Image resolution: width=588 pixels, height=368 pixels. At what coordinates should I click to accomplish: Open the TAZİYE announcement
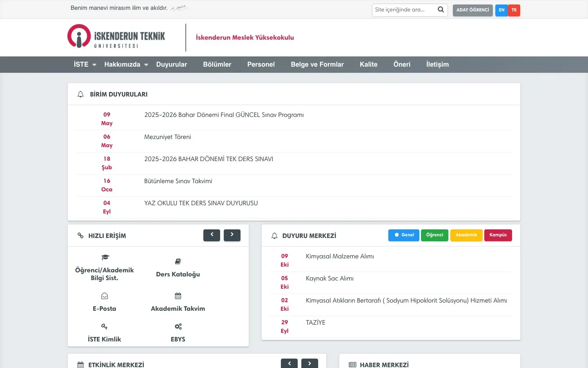click(316, 323)
